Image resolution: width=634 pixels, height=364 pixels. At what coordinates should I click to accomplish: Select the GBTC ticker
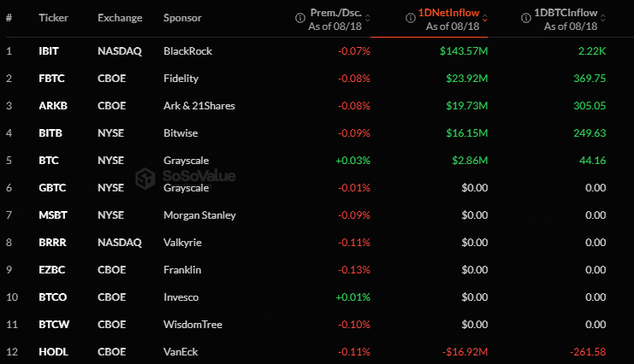point(52,188)
